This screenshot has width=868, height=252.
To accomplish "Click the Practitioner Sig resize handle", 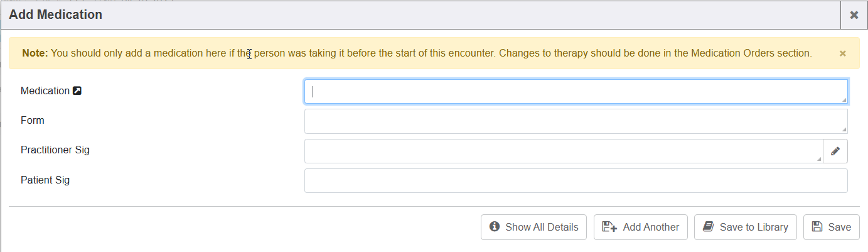I will pos(819,160).
